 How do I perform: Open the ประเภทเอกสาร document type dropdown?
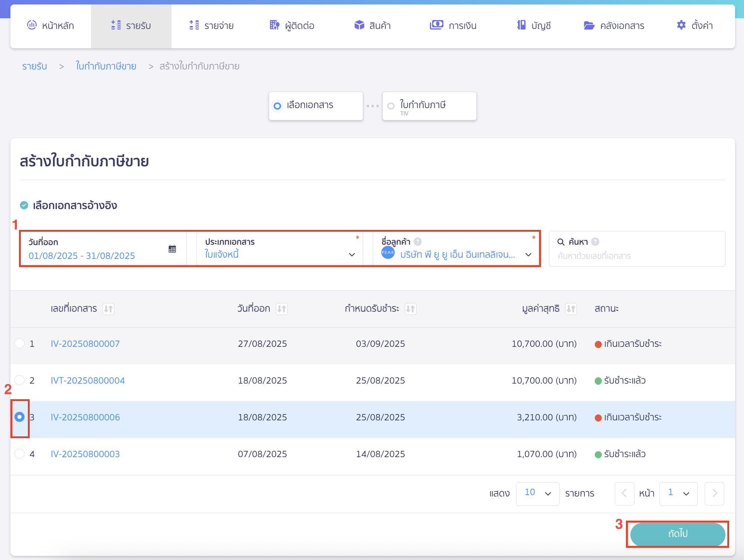click(352, 255)
